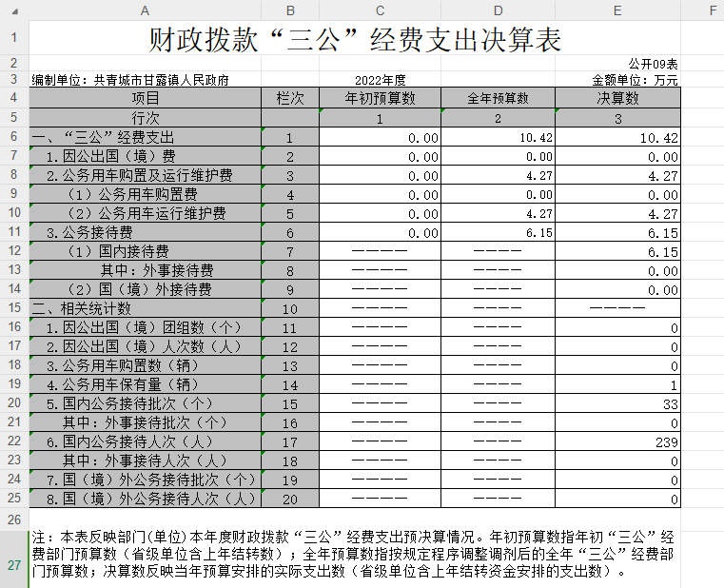Click the select-all corner of the sheet
This screenshot has height=588, width=724.
pos(14,10)
